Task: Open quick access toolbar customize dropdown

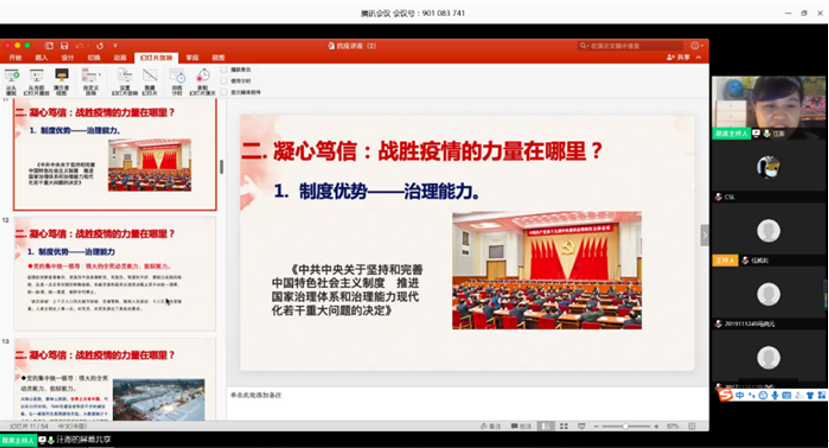Action: (x=115, y=46)
